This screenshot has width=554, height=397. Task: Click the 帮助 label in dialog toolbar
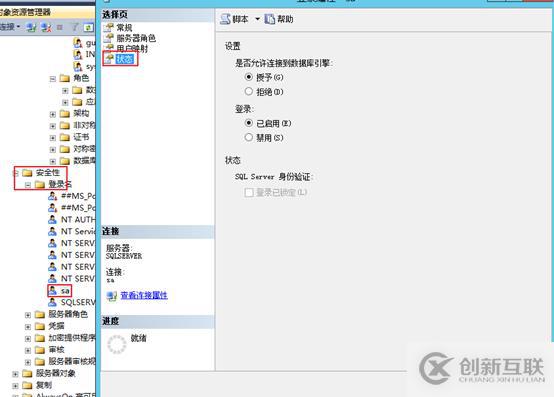pyautogui.click(x=285, y=19)
